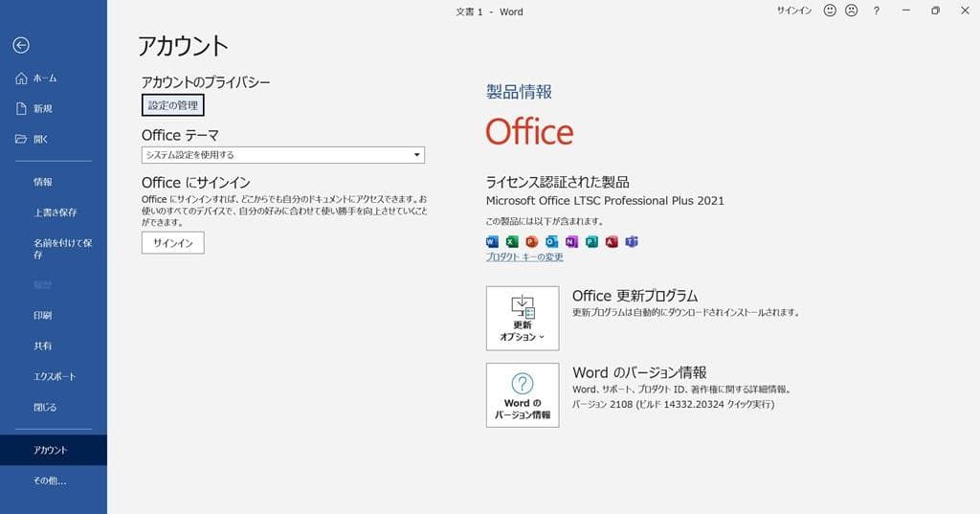Click the smiley face feedback icon
The height and width of the screenshot is (514, 980).
click(829, 11)
